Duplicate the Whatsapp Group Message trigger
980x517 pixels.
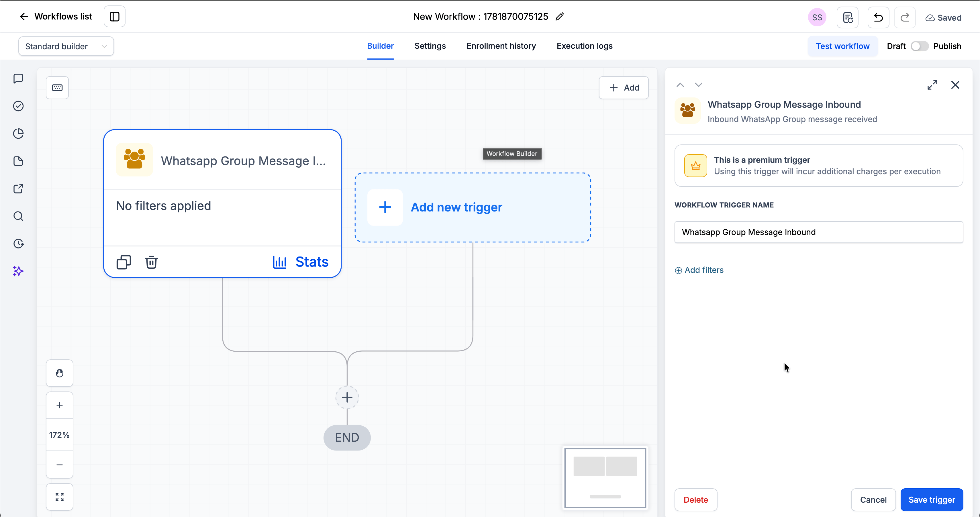pos(124,262)
